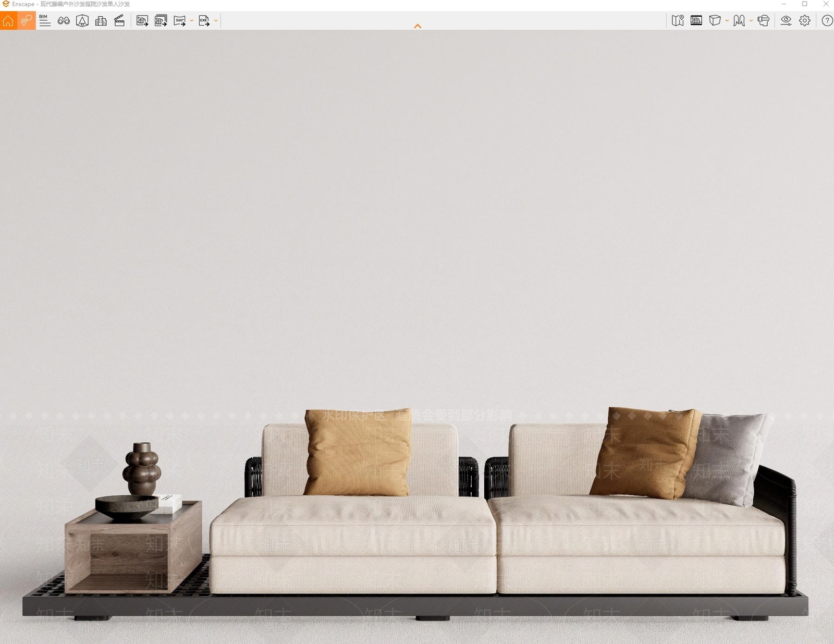
Task: Enable VR headset mode
Action: pos(764,21)
